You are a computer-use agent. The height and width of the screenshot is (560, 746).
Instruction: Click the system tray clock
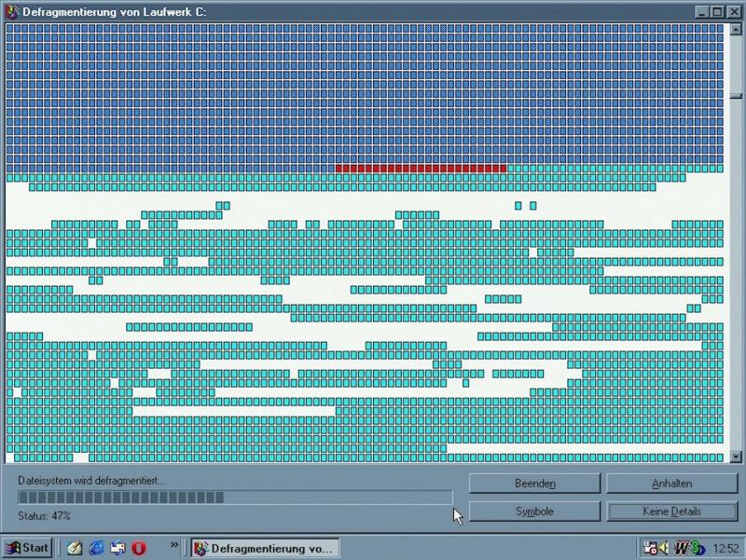[727, 548]
